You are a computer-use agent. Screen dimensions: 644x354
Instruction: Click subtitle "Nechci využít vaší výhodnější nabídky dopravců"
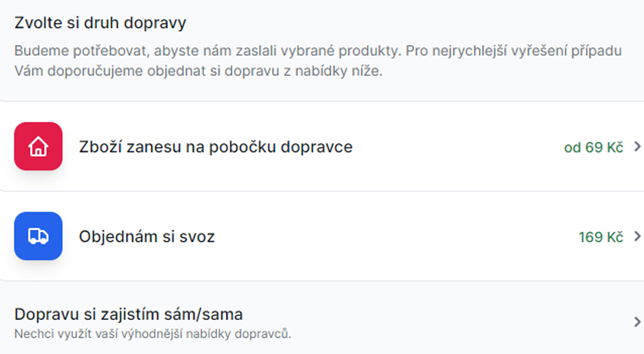[x=153, y=334]
